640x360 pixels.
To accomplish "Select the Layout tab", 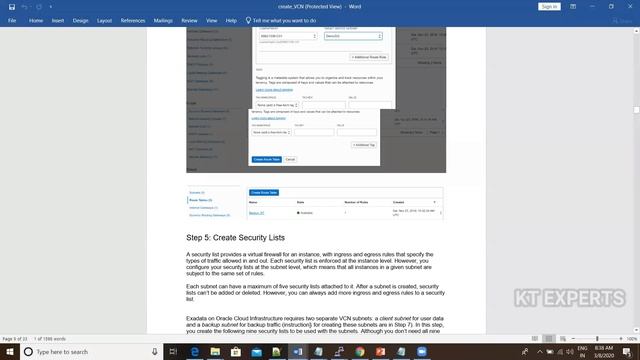I will point(104,20).
